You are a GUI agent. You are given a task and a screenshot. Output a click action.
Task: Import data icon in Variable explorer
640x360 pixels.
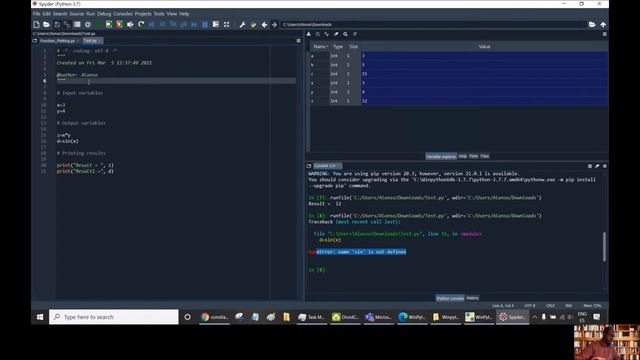pyautogui.click(x=309, y=34)
